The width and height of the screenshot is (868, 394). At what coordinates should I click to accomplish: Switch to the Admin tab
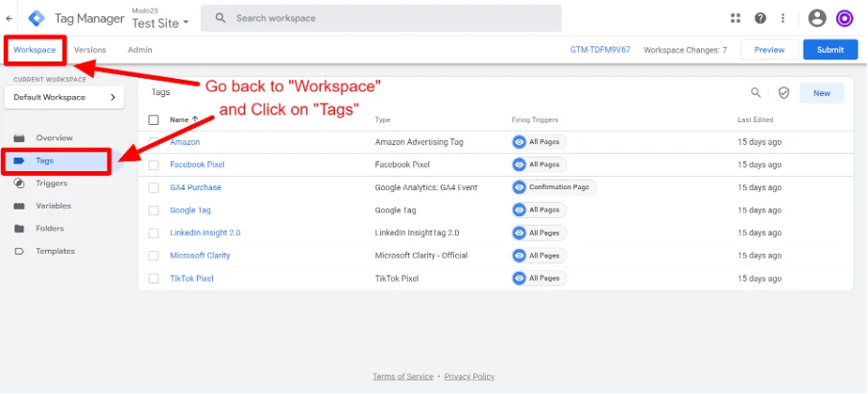pyautogui.click(x=139, y=50)
